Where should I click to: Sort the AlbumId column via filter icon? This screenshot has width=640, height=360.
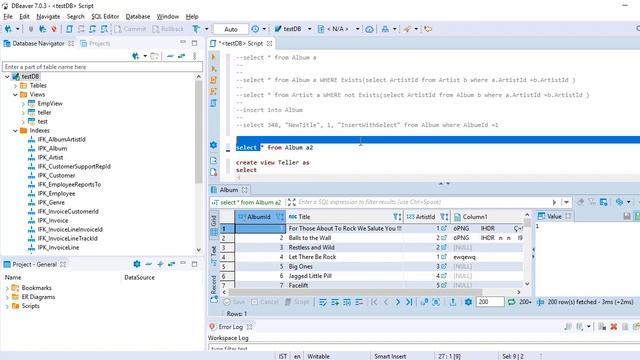coord(280,217)
